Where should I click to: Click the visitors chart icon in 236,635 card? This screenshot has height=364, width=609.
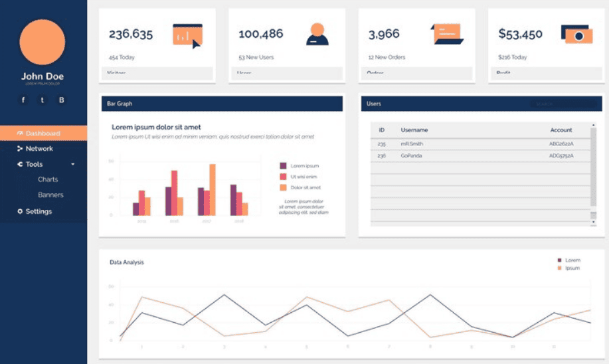point(187,35)
